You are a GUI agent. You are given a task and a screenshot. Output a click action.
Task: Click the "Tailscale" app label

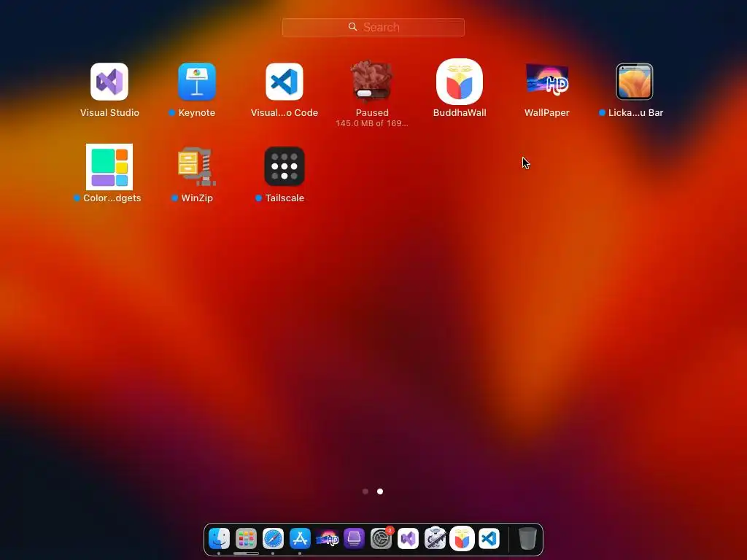285,198
